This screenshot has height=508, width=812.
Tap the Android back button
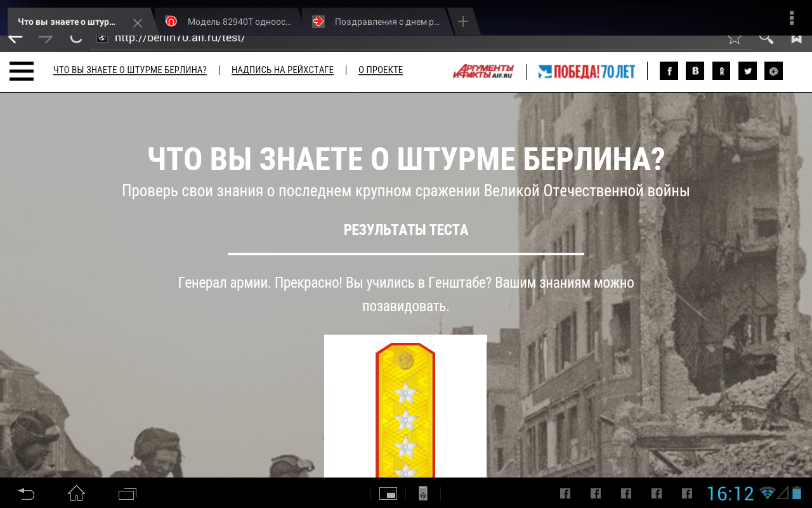click(26, 493)
